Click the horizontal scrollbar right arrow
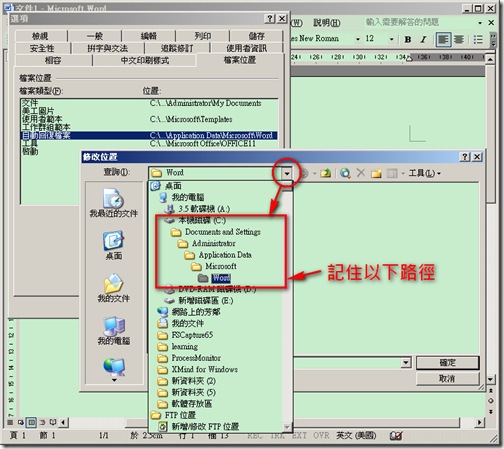 [x=479, y=423]
